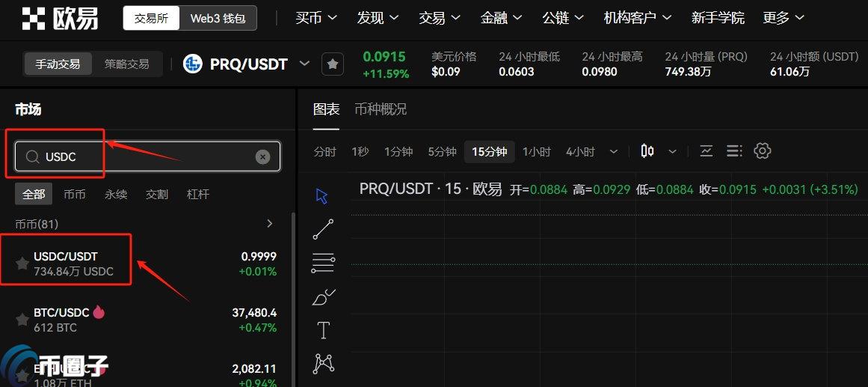Select 策略交易 strategy trading
The image size is (868, 387).
pos(127,64)
